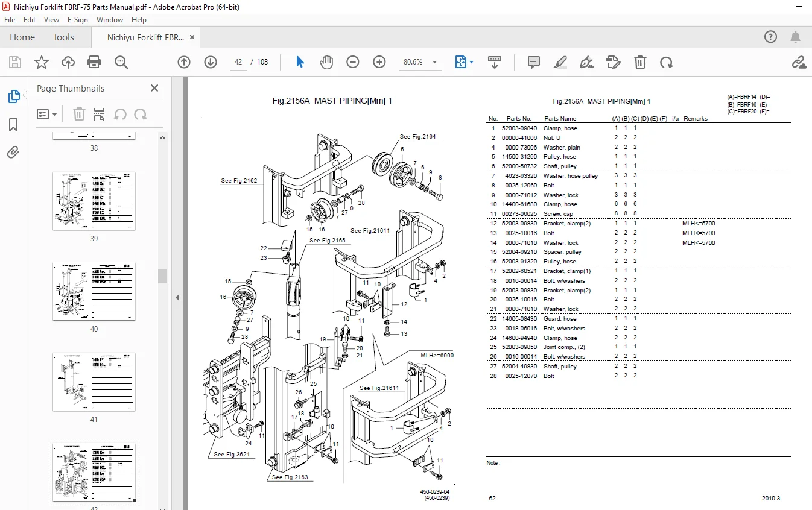Open the Page Thumbnails options dropdown

pyautogui.click(x=47, y=114)
